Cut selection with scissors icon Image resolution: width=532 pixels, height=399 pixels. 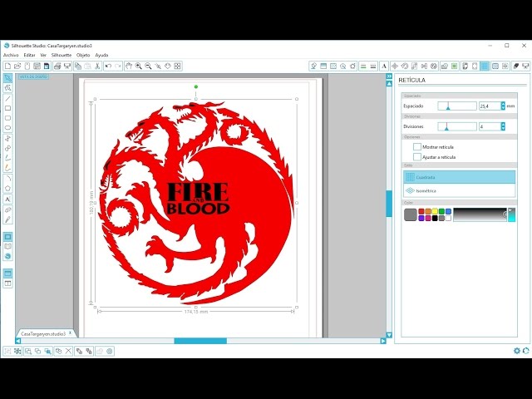point(97,66)
